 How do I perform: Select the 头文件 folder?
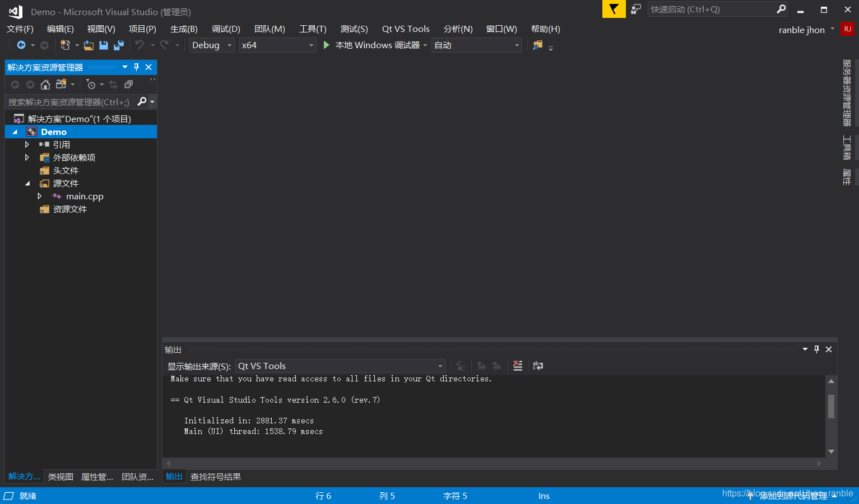click(x=66, y=171)
